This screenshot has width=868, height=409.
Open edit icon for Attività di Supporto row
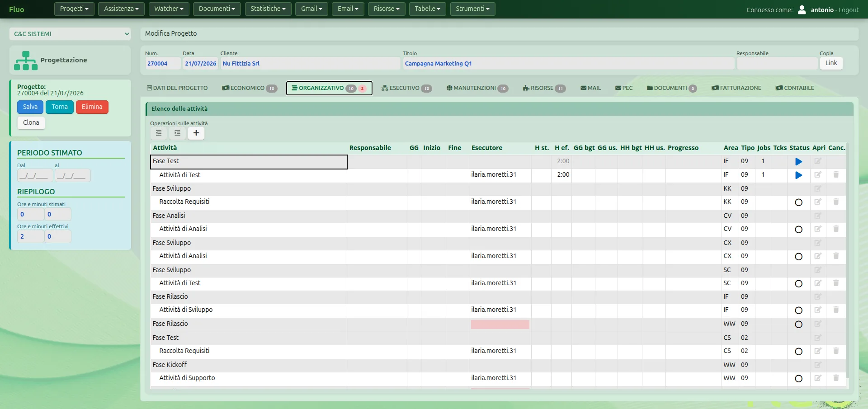[x=818, y=378]
